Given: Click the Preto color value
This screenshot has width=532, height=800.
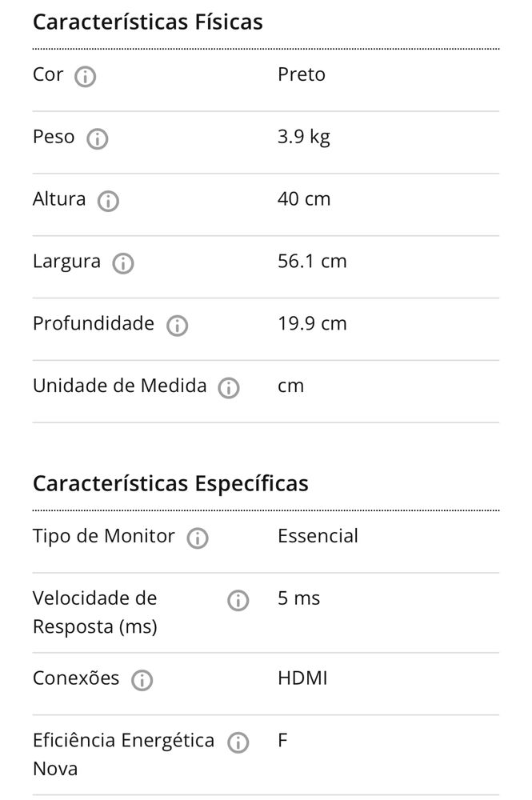Looking at the screenshot, I should (302, 74).
